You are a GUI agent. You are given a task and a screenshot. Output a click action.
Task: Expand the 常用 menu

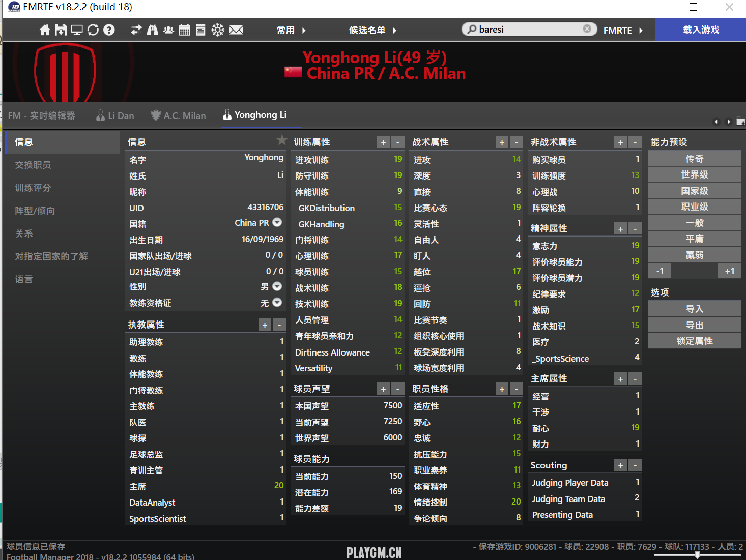click(x=291, y=30)
